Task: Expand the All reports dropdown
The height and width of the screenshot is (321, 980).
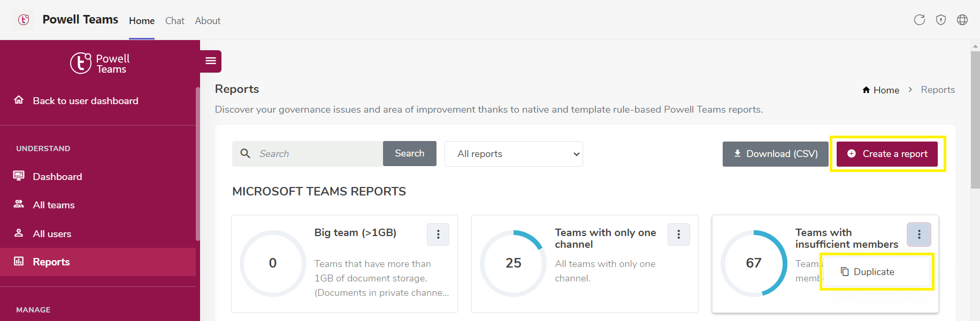Action: point(514,154)
